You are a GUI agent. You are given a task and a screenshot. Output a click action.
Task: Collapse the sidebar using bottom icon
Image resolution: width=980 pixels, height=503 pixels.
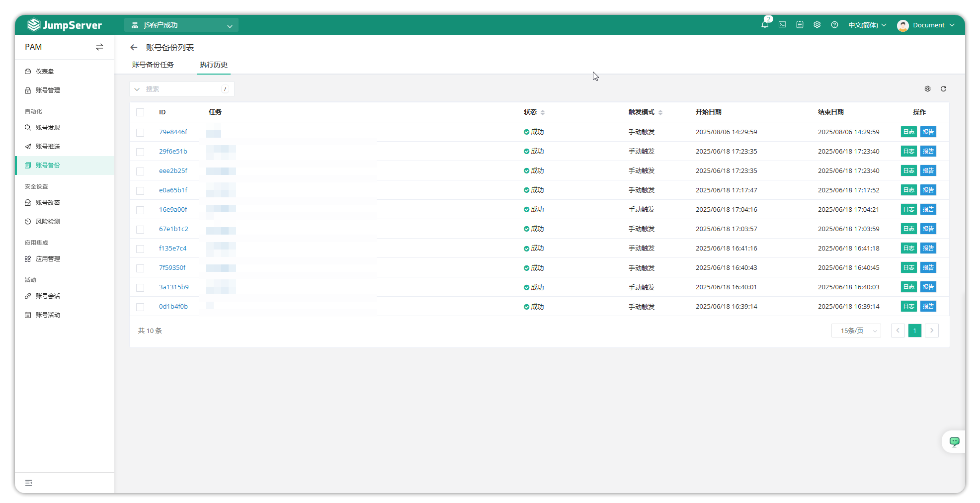tap(29, 483)
